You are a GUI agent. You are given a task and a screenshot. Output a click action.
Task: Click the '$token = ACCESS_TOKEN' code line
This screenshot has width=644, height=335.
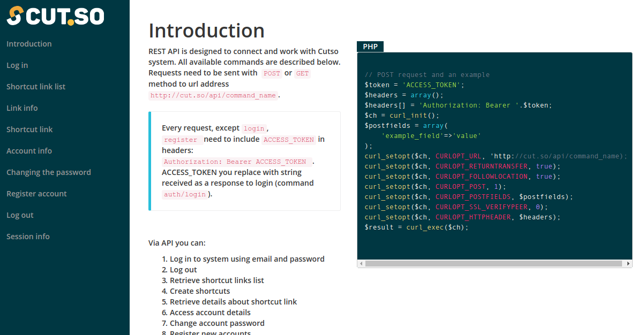[x=415, y=85]
